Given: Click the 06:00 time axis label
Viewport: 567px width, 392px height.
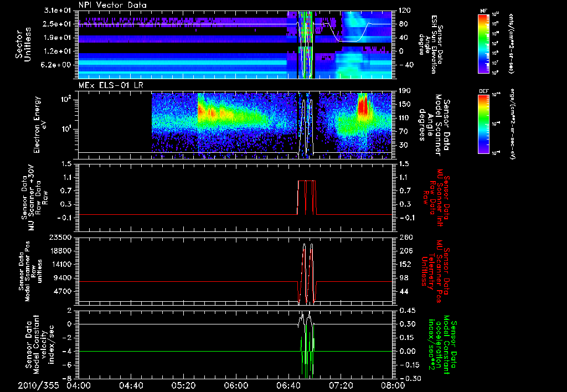Looking at the screenshot, I should pyautogui.click(x=236, y=385).
